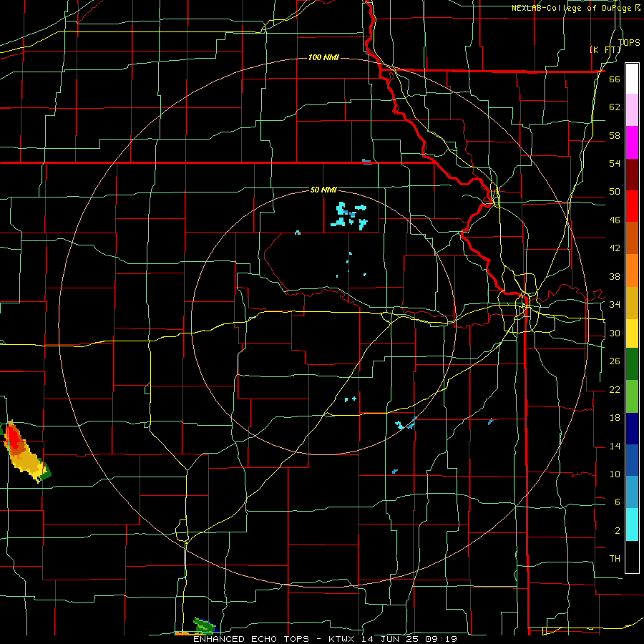
Task: Click the cyan echo cluster below 50 NMI label
Action: click(x=349, y=215)
